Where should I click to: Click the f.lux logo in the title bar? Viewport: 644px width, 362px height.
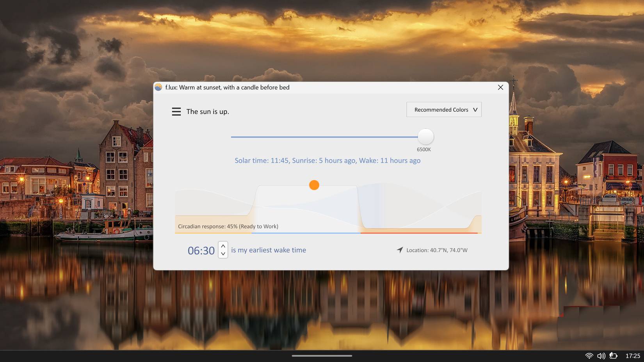click(158, 87)
